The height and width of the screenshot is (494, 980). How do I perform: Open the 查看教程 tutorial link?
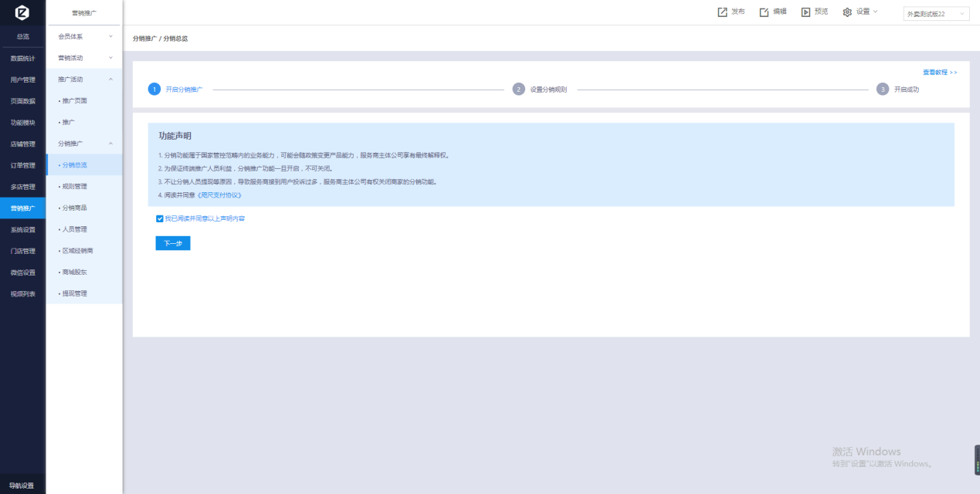939,72
